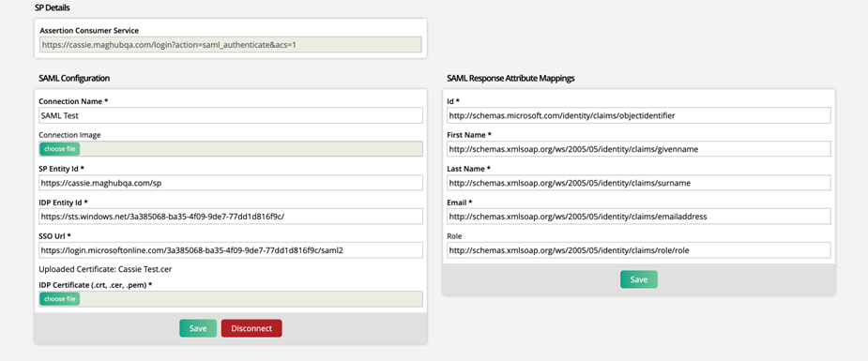Viewport: 868px width, 361px height.
Task: Click the 'SP Details' heading
Action: pos(52,8)
